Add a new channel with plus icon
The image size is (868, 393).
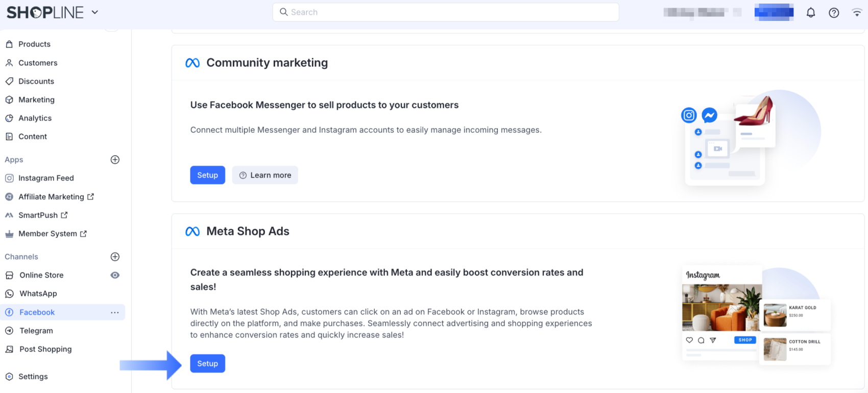[115, 257]
